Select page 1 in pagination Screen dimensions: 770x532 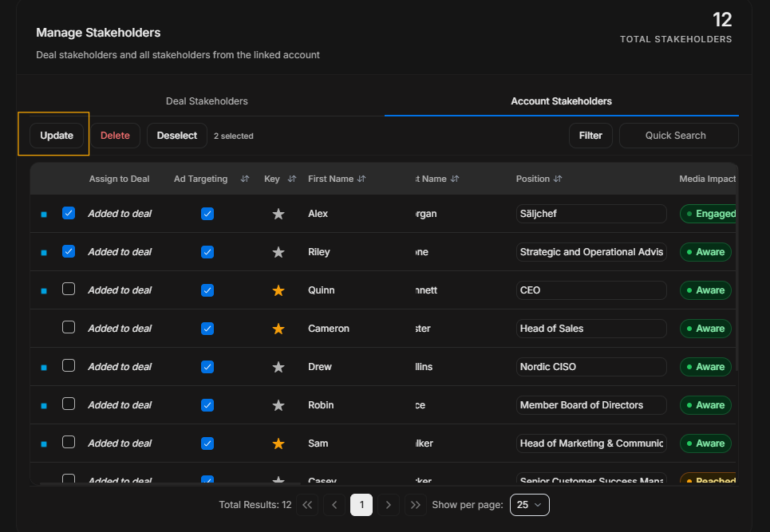[x=361, y=505]
